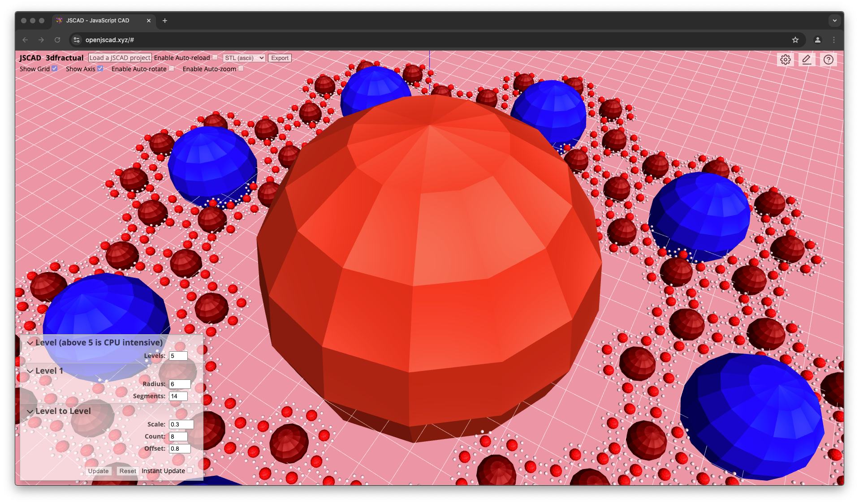Reload the page
Viewport: 859px width, 504px height.
coord(57,40)
